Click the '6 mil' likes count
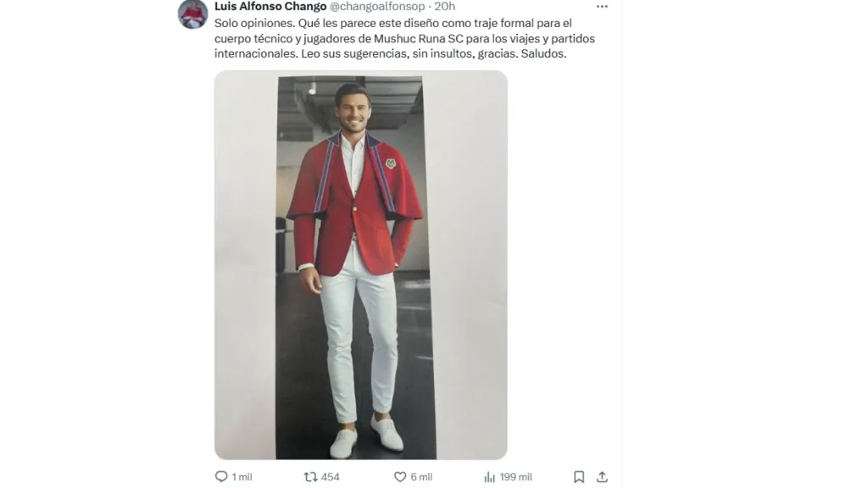This screenshot has height=488, width=868. (421, 477)
